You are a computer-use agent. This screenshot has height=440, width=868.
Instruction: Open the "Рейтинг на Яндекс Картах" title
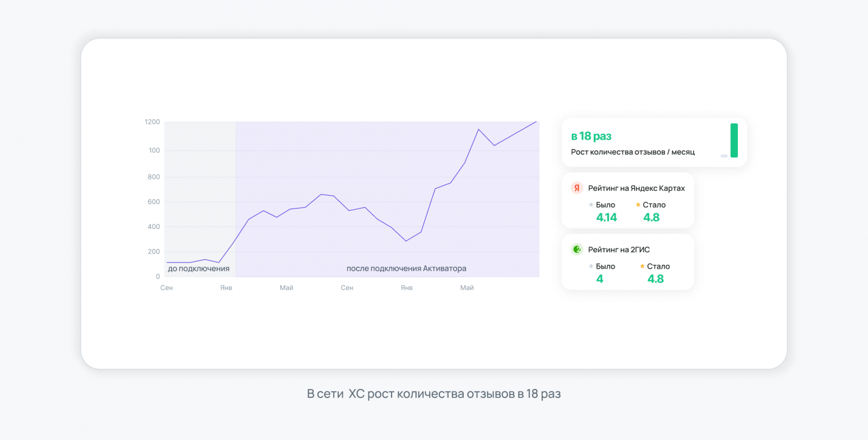[x=636, y=188]
